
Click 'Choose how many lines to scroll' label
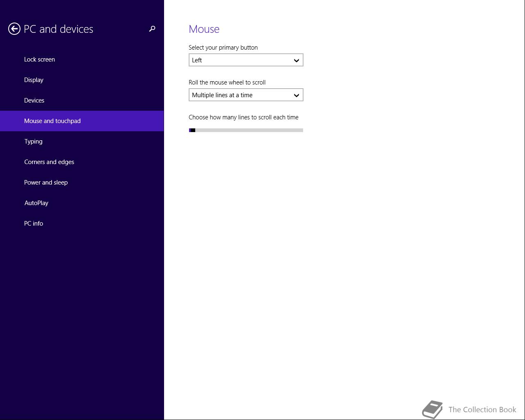(244, 117)
